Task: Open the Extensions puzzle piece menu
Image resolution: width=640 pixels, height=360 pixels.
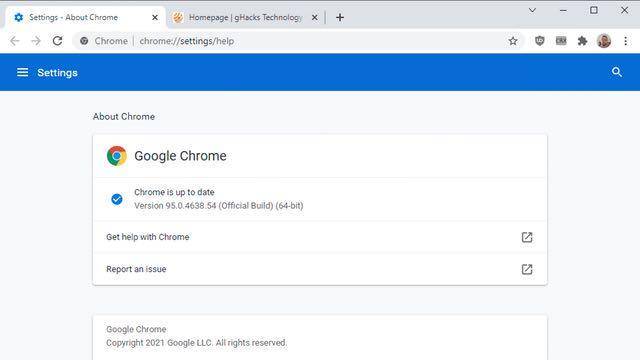Action: click(x=582, y=41)
